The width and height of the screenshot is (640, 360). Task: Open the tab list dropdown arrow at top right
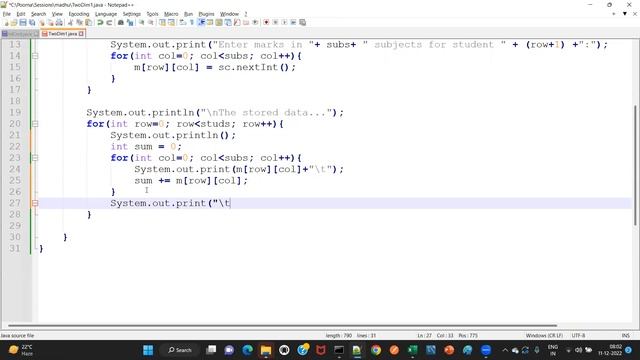(x=624, y=14)
